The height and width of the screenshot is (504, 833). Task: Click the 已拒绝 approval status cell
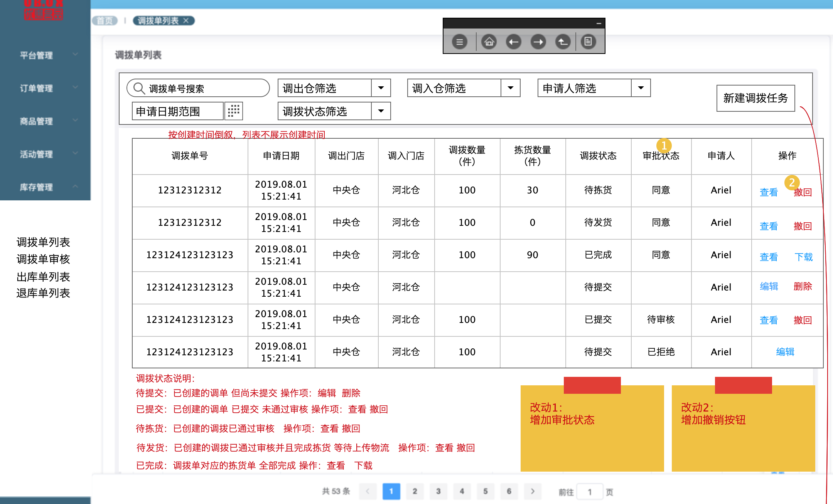point(661,352)
